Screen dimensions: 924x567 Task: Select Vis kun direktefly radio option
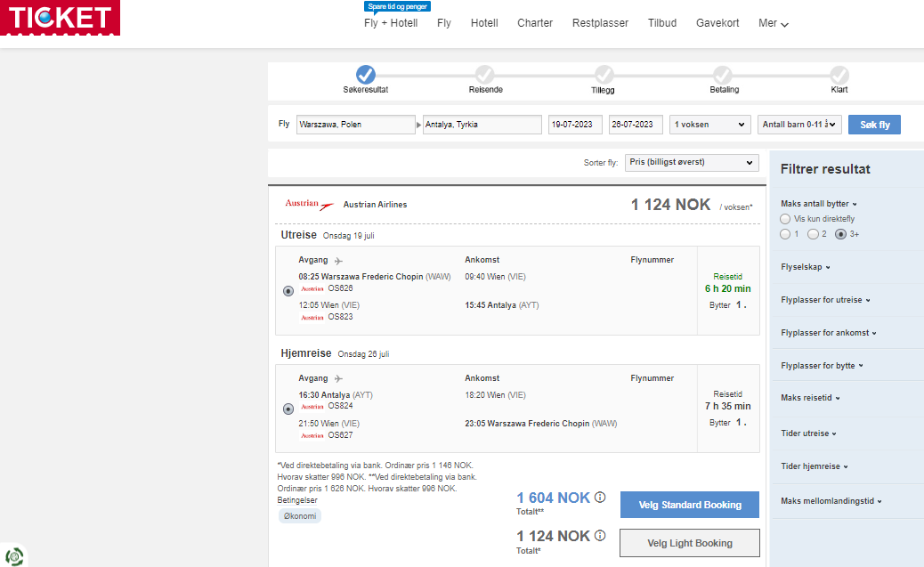point(785,219)
